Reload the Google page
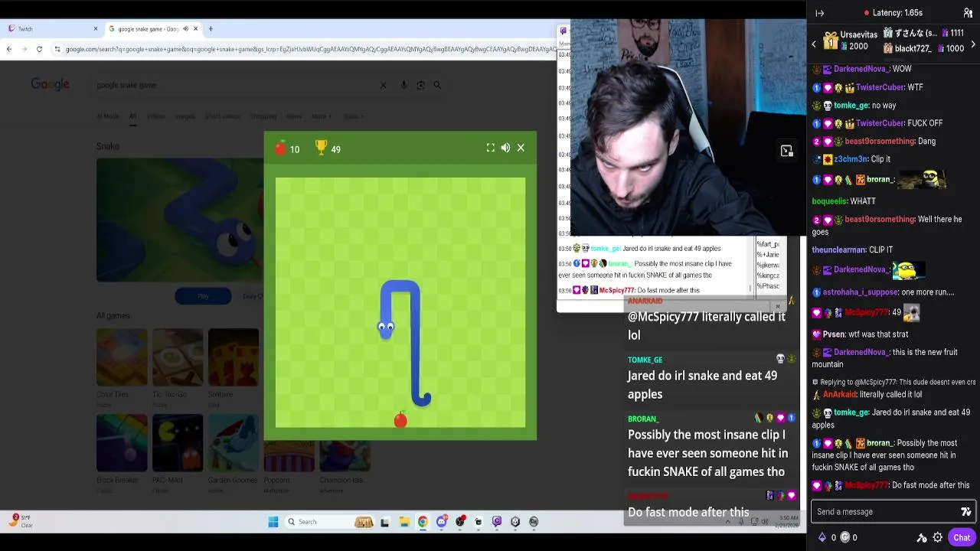 click(39, 49)
